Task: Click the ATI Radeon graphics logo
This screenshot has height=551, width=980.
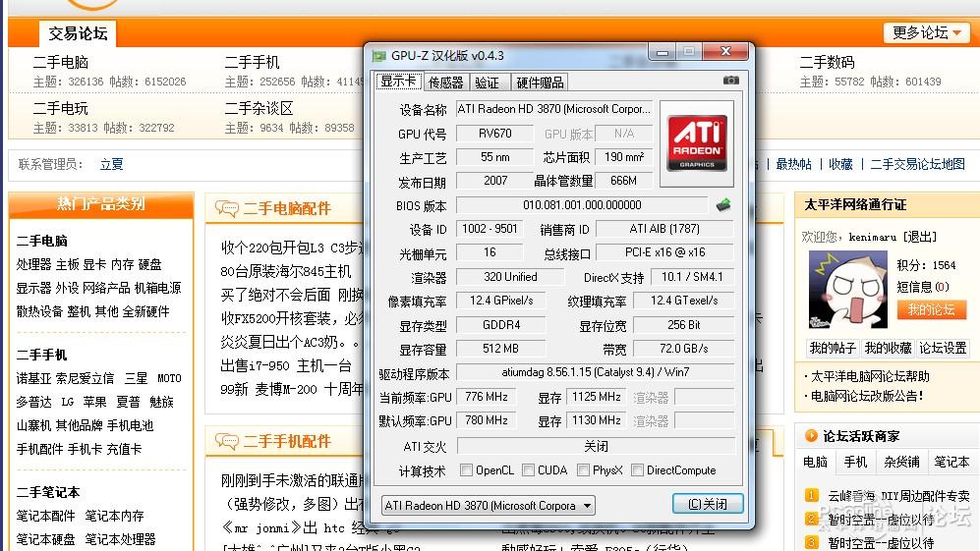Action: [697, 143]
